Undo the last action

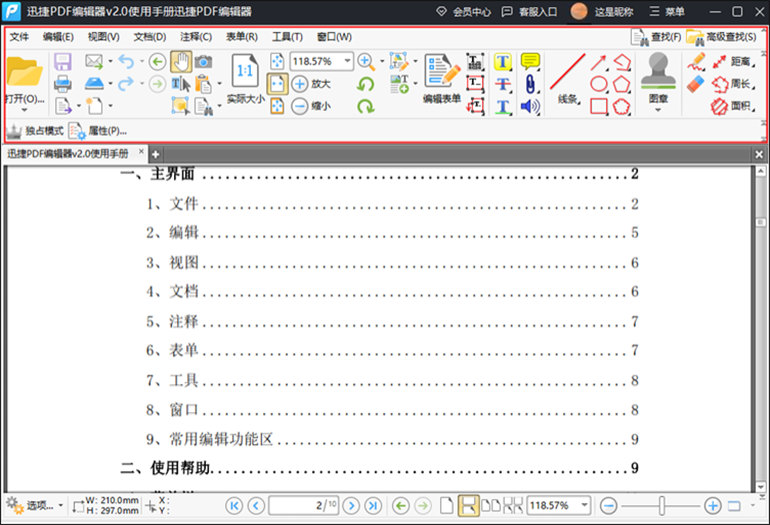click(x=126, y=62)
